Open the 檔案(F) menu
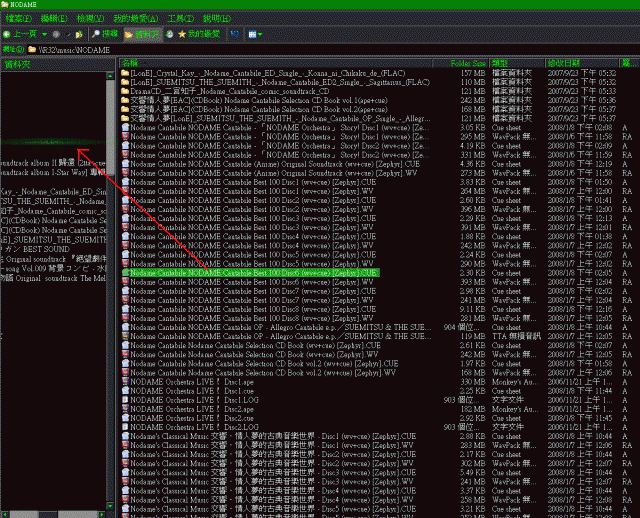640x518 pixels. pyautogui.click(x=19, y=18)
